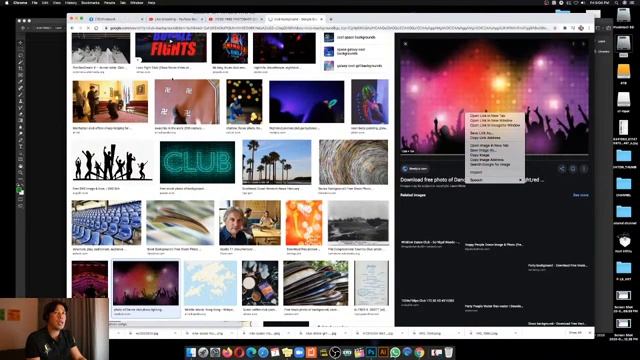Switch to the YouTube live streaming tab

click(x=176, y=19)
